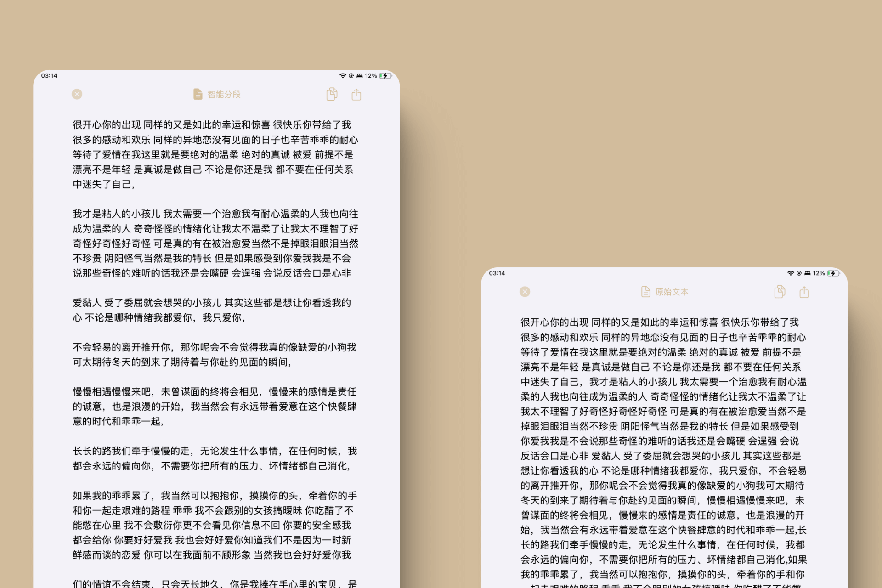The image size is (882, 588).
Task: Tap copy icon on 智能分段 screen
Action: point(332,94)
